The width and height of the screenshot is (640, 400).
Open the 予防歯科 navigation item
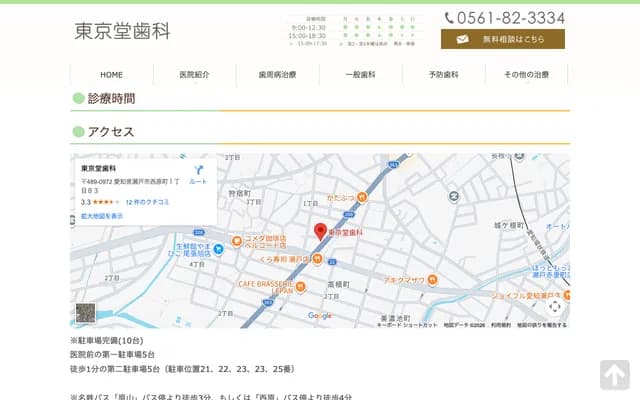click(x=444, y=75)
